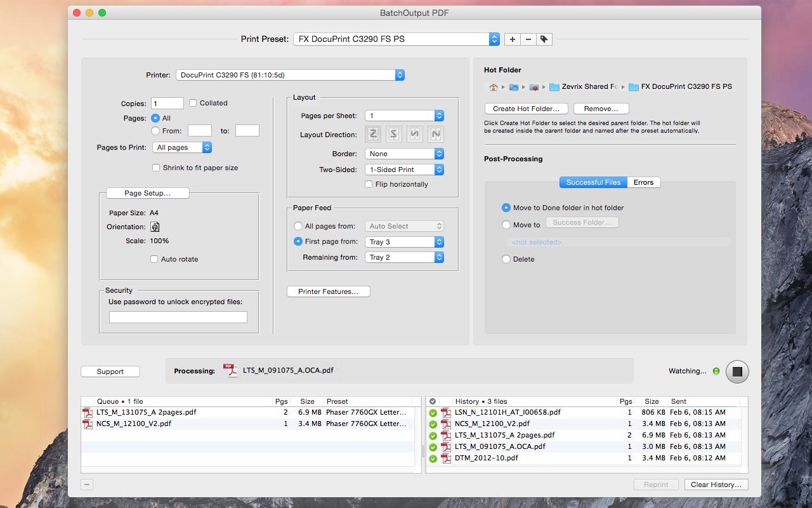Open Printer Features settings
Image resolution: width=812 pixels, height=508 pixels.
[x=328, y=291]
